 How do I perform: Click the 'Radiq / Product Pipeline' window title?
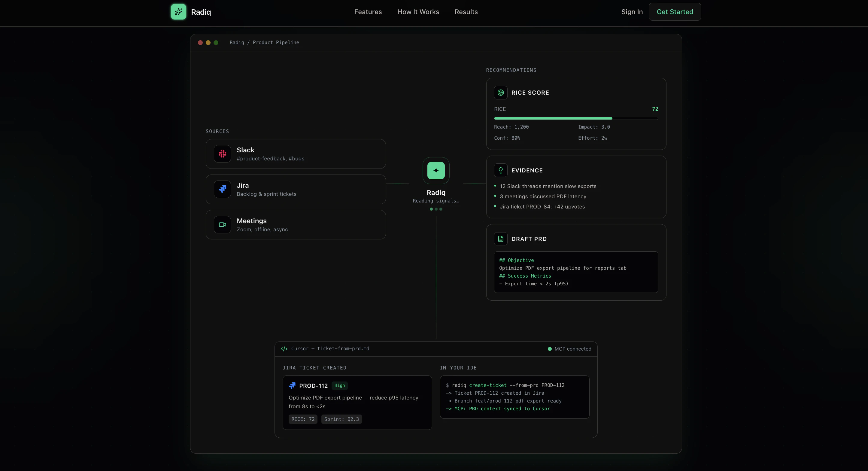pyautogui.click(x=264, y=42)
